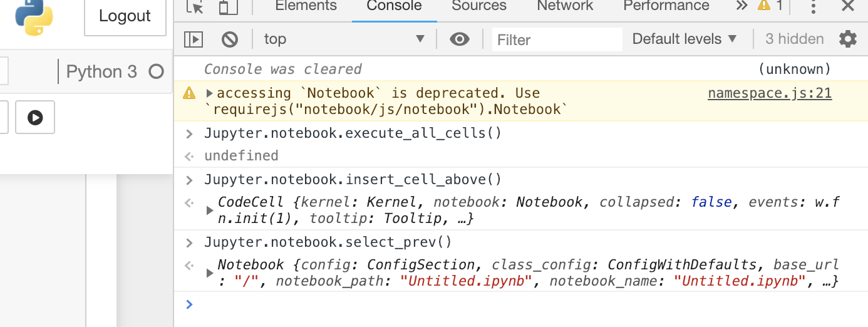Select the inspect element cursor icon
The image size is (868, 327).
(x=195, y=7)
